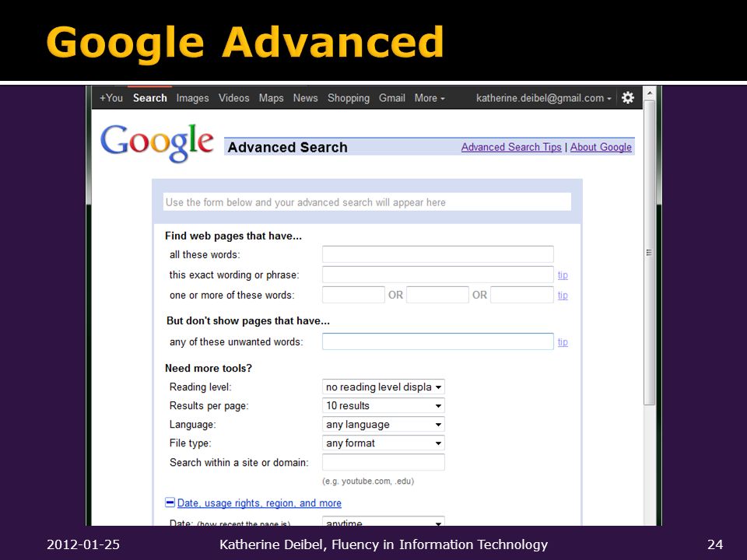Focus the 'all these words' field
This screenshot has height=560, width=747.
[x=438, y=254]
